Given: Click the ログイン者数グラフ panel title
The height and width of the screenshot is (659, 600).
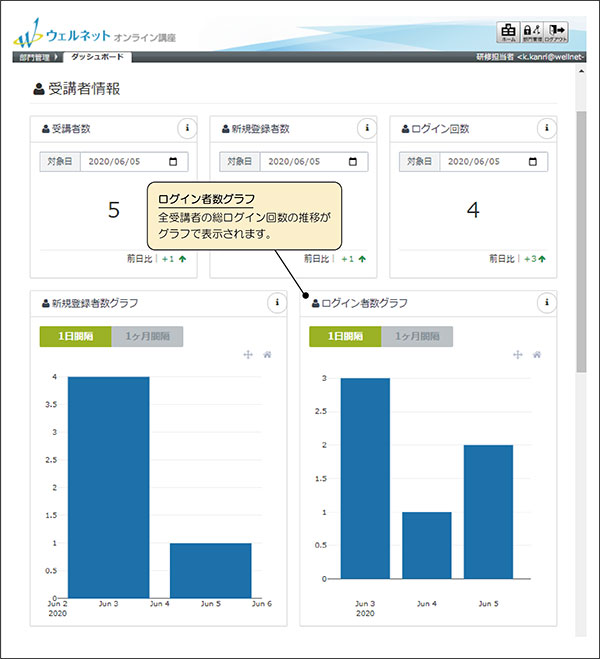Looking at the screenshot, I should (360, 303).
